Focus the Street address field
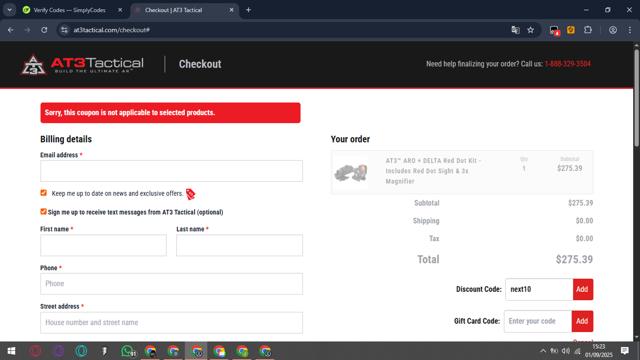This screenshot has width=640, height=360. coord(171,322)
